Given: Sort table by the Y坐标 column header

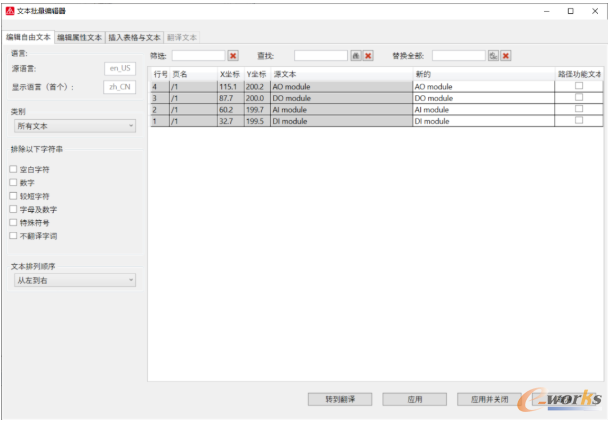Looking at the screenshot, I should click(x=257, y=74).
